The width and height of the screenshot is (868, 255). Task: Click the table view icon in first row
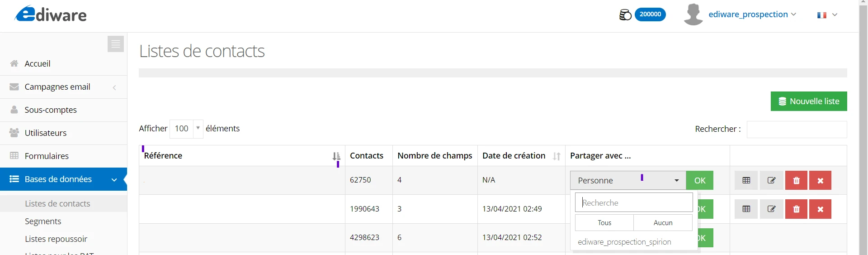pos(746,180)
